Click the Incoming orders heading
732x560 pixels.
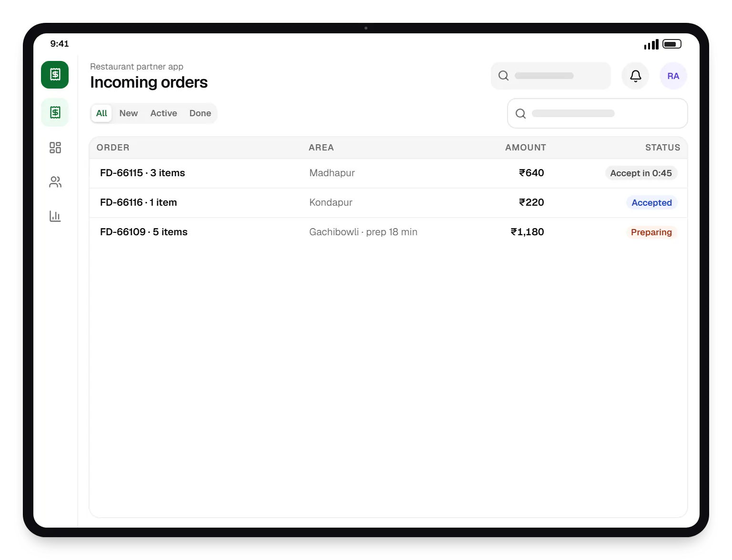149,82
